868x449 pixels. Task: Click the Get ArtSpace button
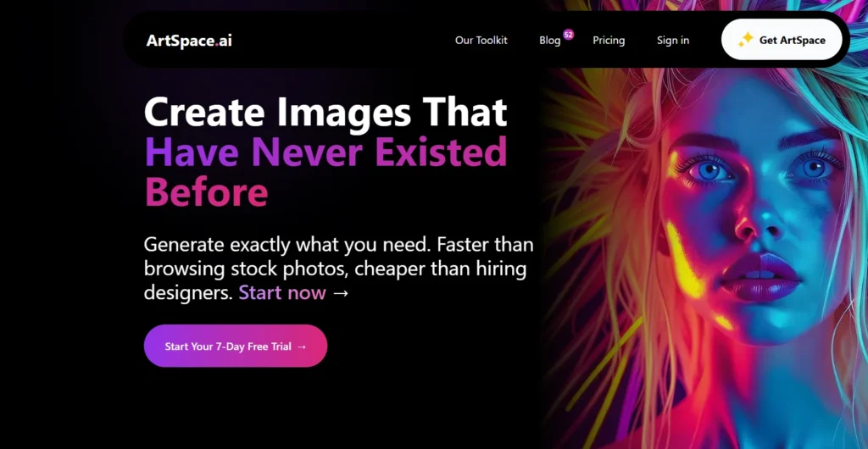[782, 40]
